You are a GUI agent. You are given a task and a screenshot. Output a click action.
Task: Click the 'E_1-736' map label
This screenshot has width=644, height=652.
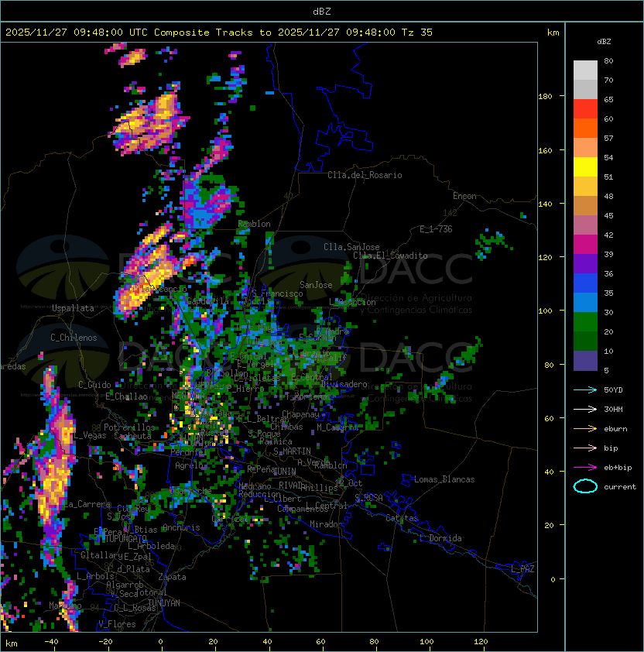(436, 229)
